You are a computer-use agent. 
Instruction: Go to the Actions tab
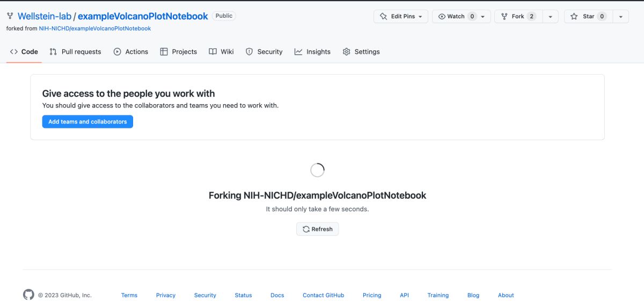[131, 52]
